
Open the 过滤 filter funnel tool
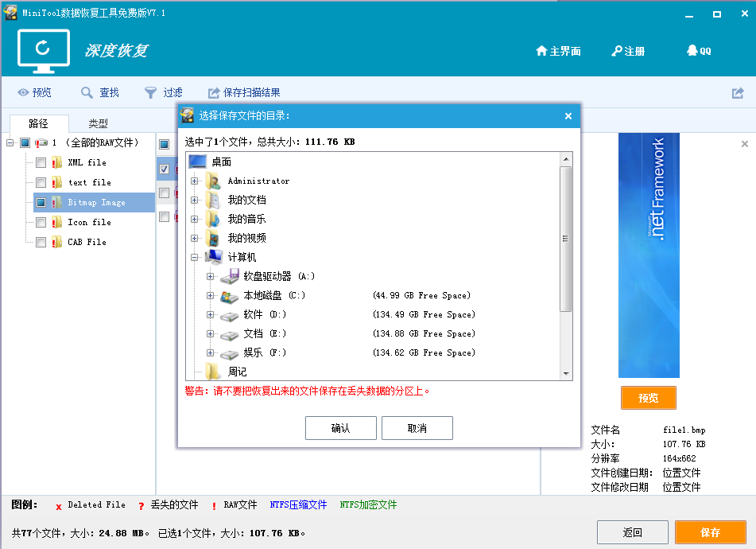[164, 92]
